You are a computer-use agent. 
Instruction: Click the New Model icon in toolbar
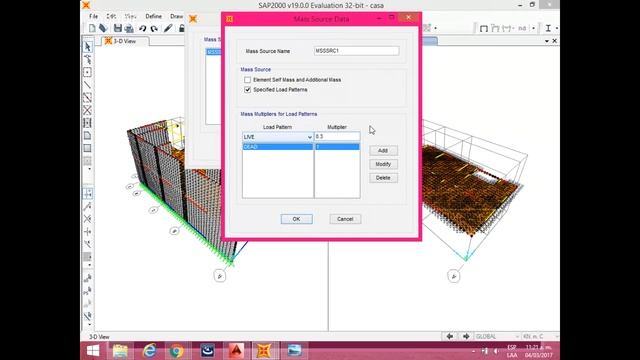pos(92,28)
